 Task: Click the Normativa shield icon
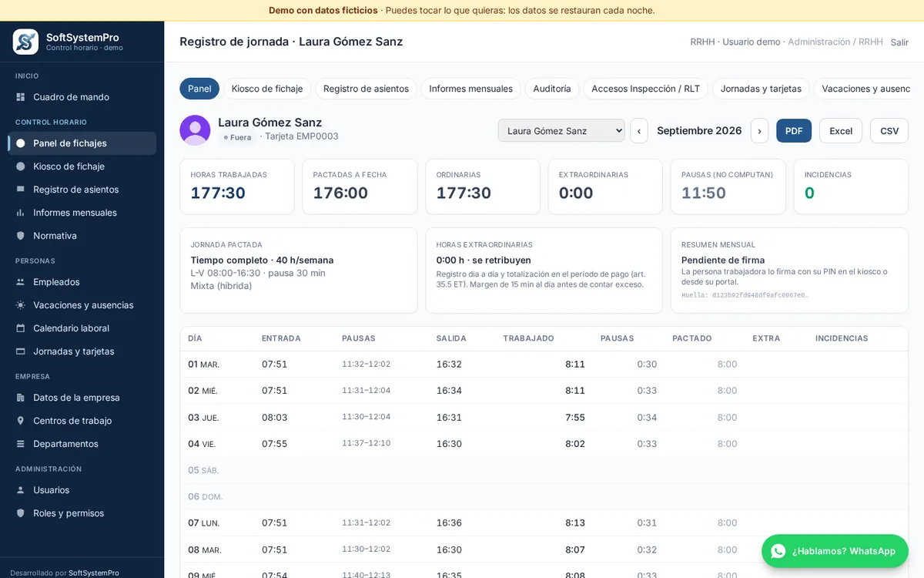point(20,236)
